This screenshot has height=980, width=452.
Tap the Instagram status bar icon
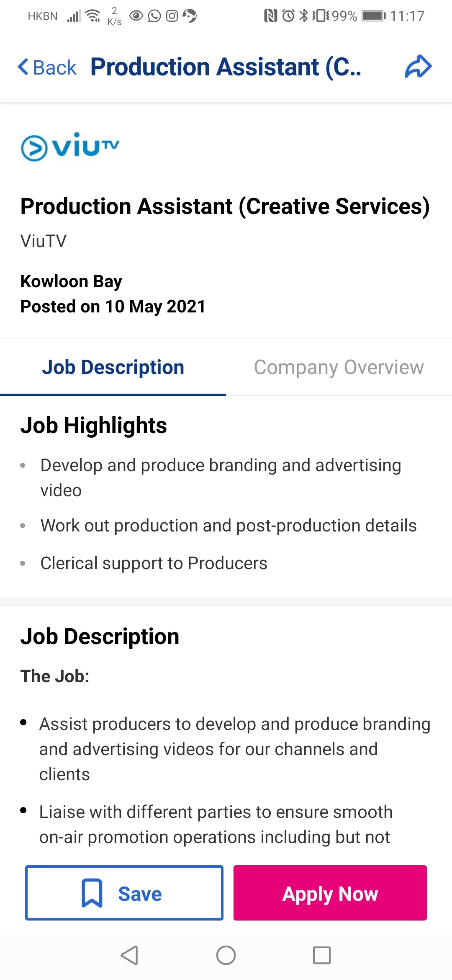coord(172,16)
